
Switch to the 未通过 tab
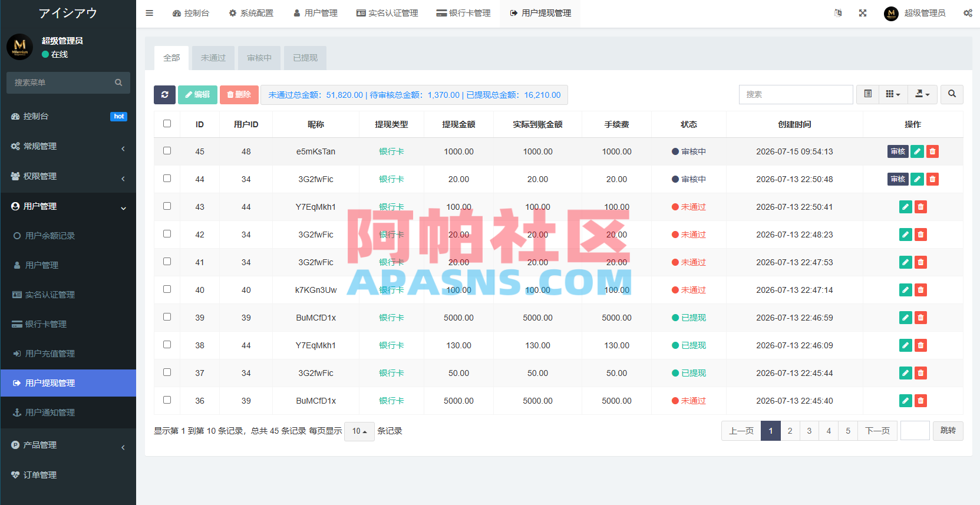(x=213, y=58)
